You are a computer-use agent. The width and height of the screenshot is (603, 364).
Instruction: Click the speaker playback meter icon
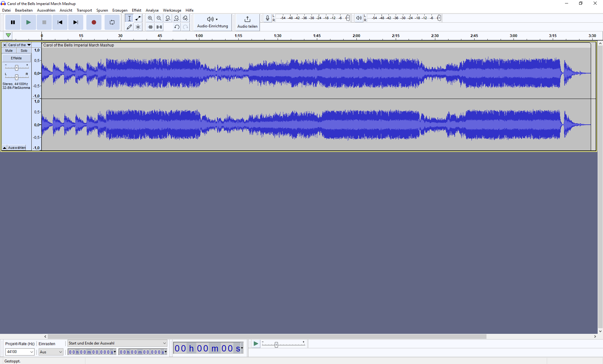pos(359,18)
